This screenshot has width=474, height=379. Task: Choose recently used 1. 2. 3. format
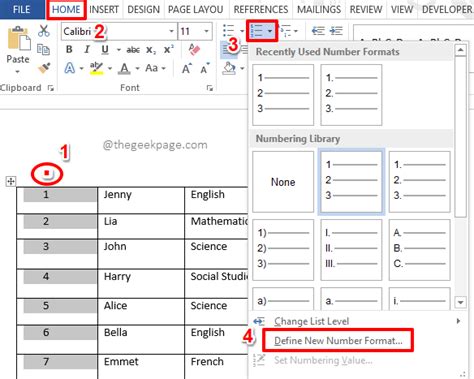pos(351,95)
